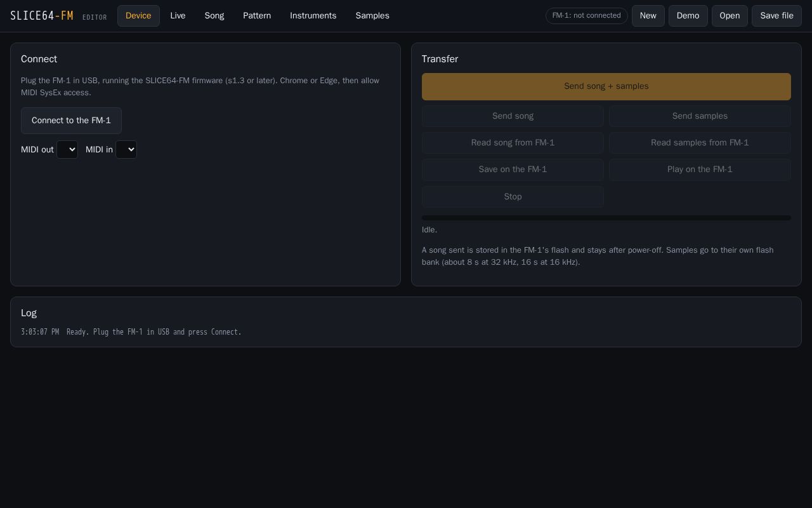
Task: Click the 'Plug the FM-1 in USB, running' instructions
Action: point(200,86)
